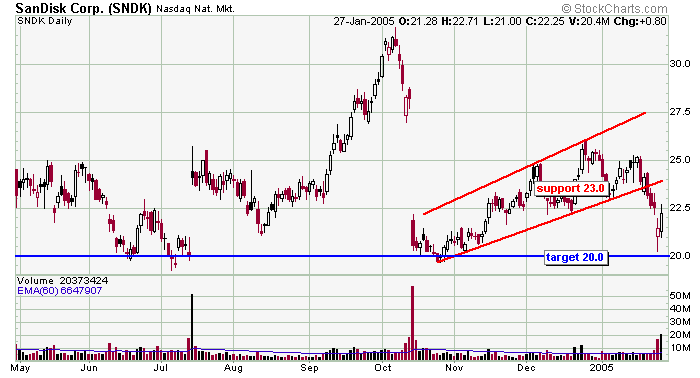Click the Nov month axis label
The image size is (700, 378).
coord(454,368)
